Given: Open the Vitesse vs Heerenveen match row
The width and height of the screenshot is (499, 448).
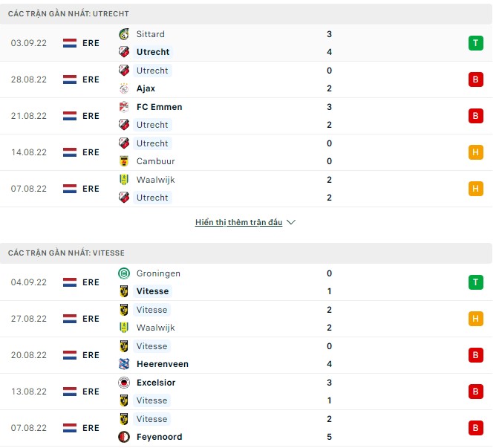Looking at the screenshot, I should point(245,355).
